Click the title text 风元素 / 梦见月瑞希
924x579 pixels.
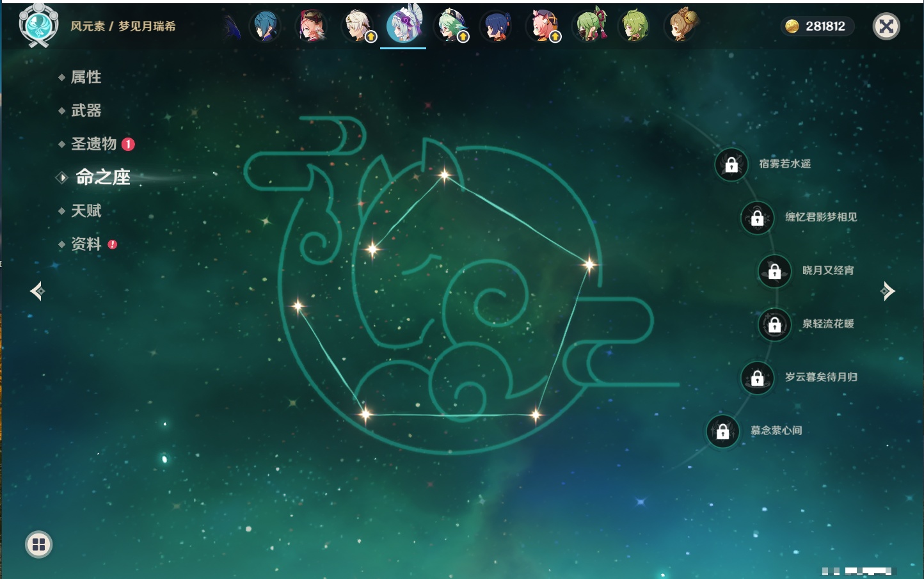123,26
